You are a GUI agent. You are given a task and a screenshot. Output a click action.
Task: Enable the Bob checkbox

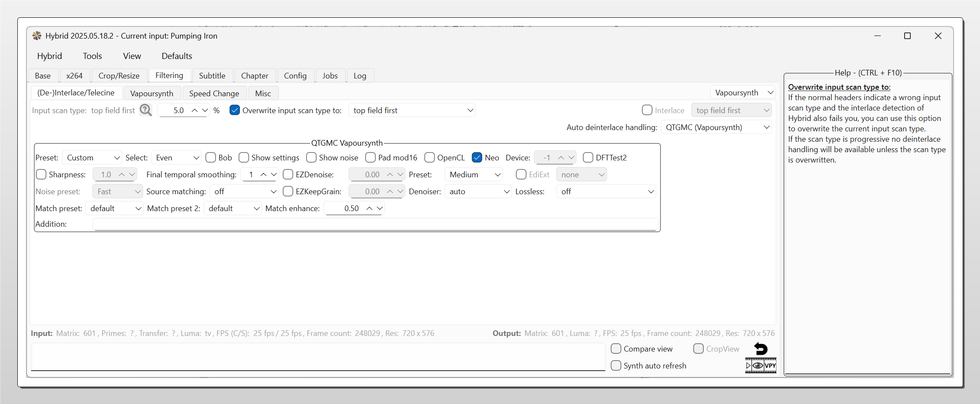coord(211,157)
